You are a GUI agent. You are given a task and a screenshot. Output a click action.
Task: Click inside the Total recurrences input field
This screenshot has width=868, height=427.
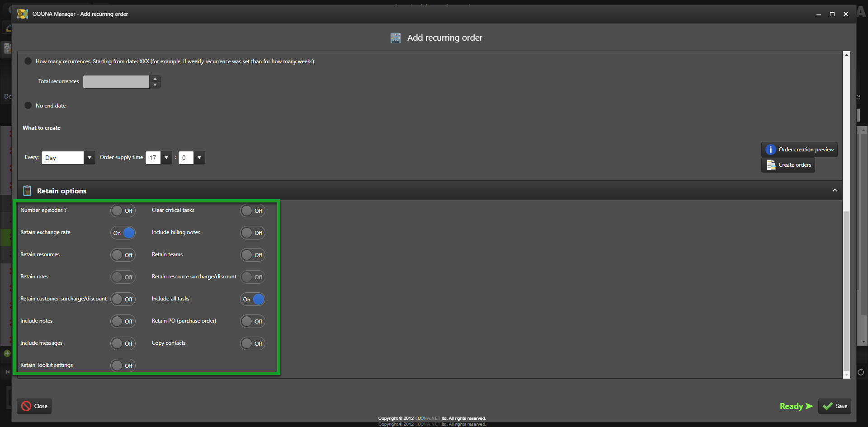point(116,82)
